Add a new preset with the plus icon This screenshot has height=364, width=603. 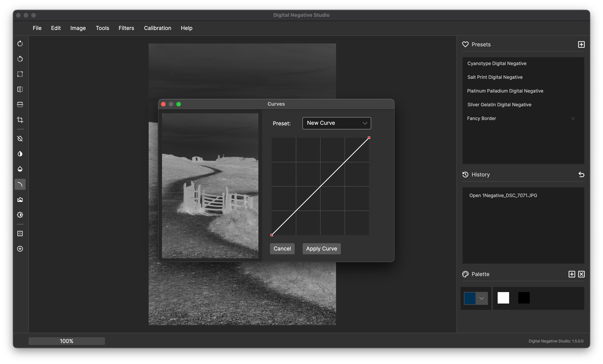click(581, 44)
